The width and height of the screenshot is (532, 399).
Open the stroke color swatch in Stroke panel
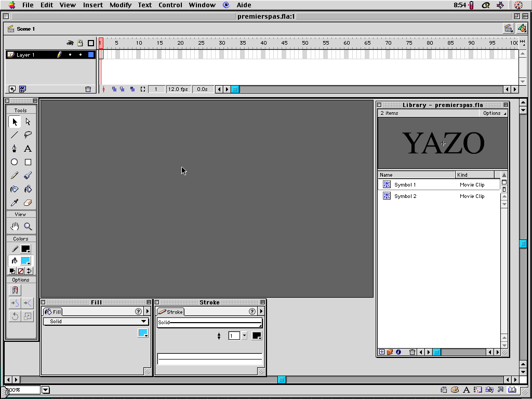point(257,336)
